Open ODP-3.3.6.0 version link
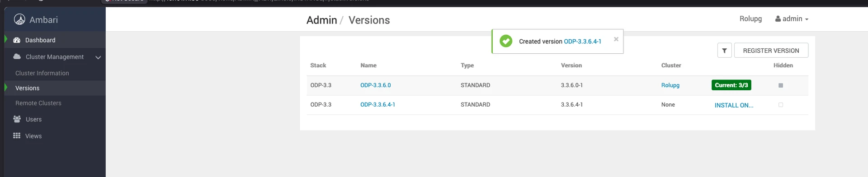 tap(375, 85)
